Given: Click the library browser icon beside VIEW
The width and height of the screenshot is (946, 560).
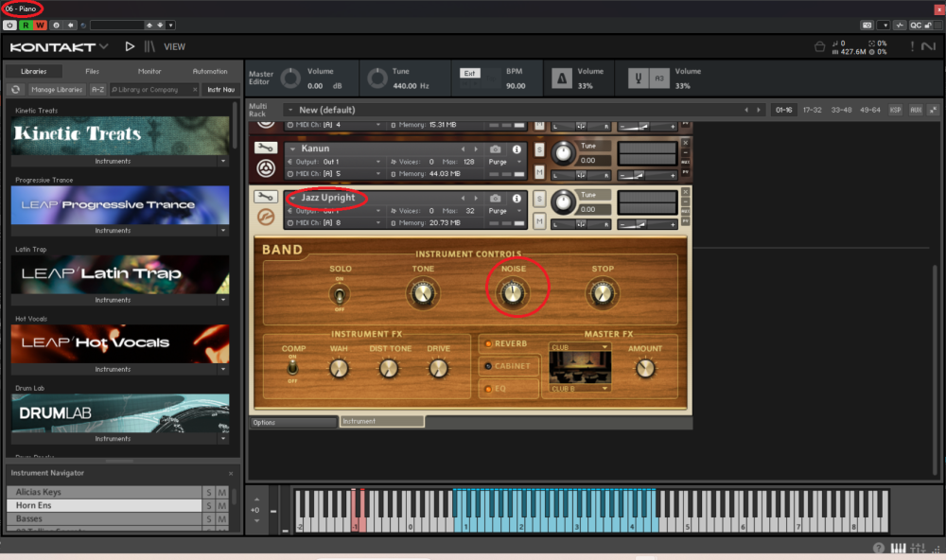Looking at the screenshot, I should click(x=151, y=46).
